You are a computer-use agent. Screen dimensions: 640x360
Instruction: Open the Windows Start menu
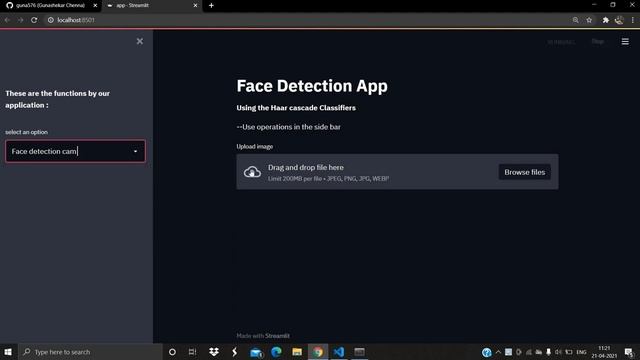(8, 352)
